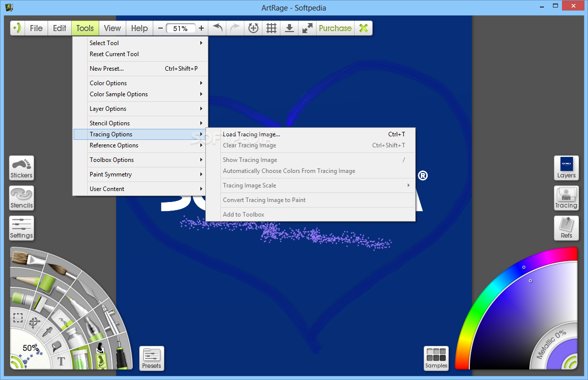Open the Settings panel
The image size is (588, 380).
(22, 228)
